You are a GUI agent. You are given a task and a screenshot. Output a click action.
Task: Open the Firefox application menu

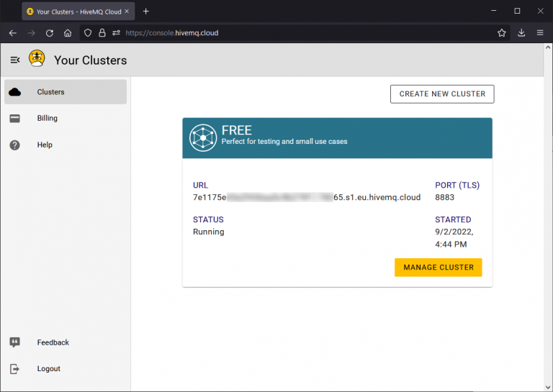(x=540, y=33)
